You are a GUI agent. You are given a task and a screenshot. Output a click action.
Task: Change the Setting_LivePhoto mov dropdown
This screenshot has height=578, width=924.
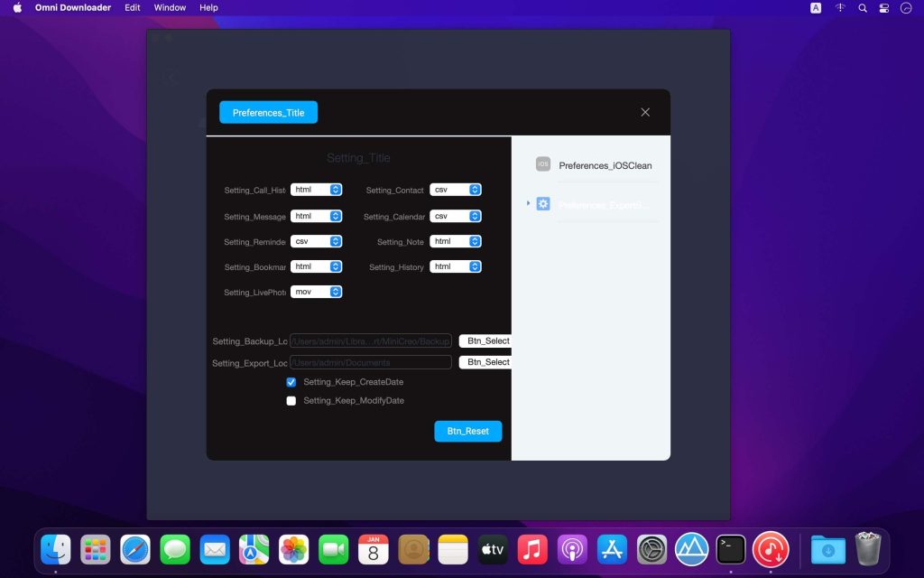[x=316, y=291]
